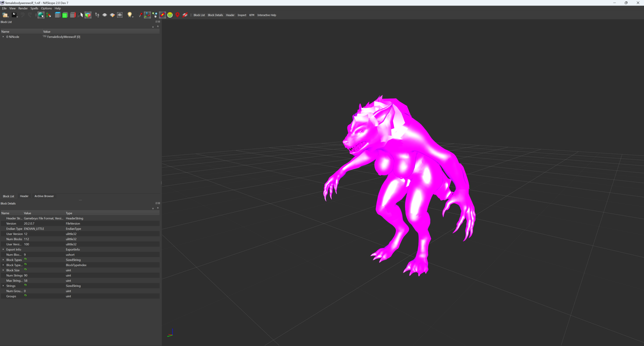Select the FemaleBodyWerewolf [0] value
644x346 pixels.
64,37
